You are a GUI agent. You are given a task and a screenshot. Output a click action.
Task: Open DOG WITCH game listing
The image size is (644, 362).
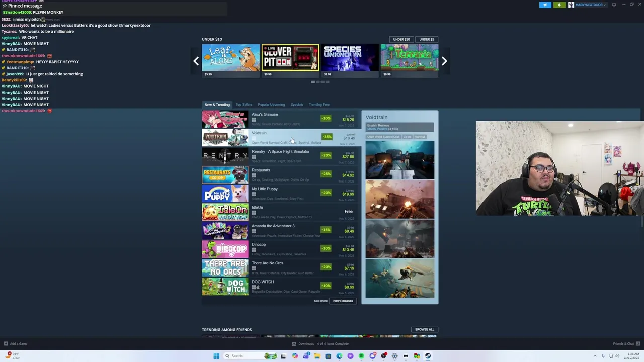[279, 287]
